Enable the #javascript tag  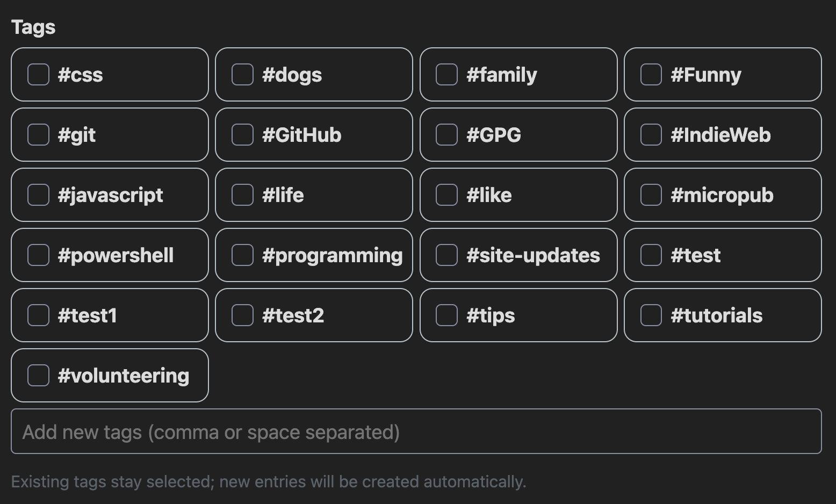[38, 195]
